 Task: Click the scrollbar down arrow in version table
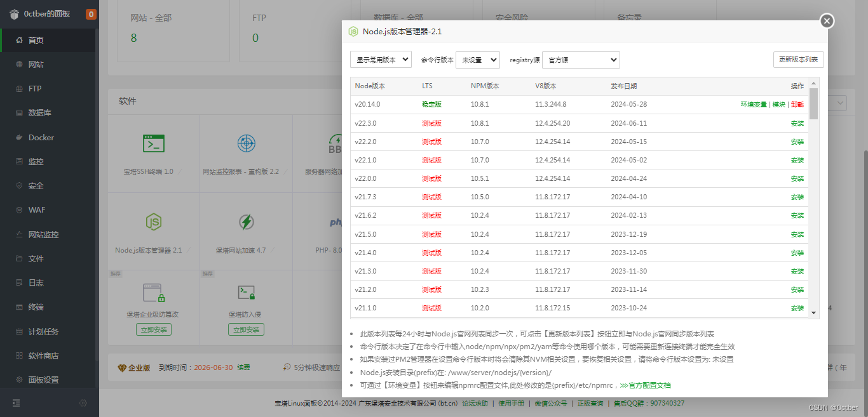(x=814, y=313)
